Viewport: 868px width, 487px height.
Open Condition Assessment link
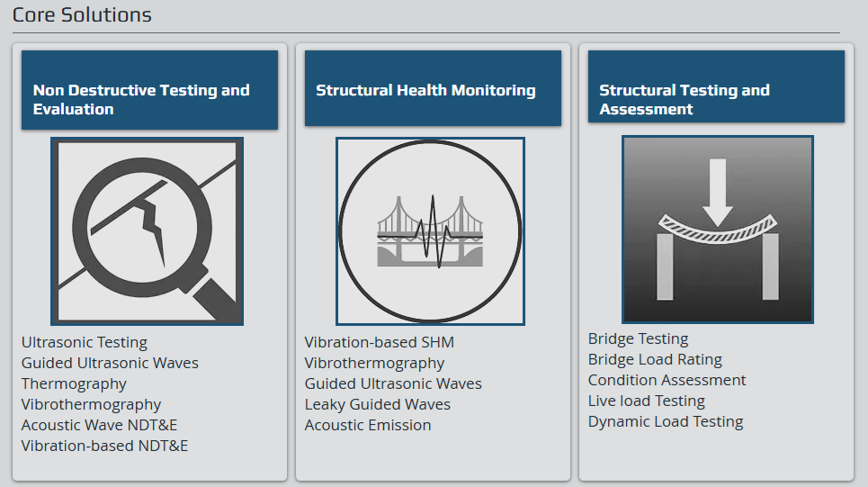667,380
